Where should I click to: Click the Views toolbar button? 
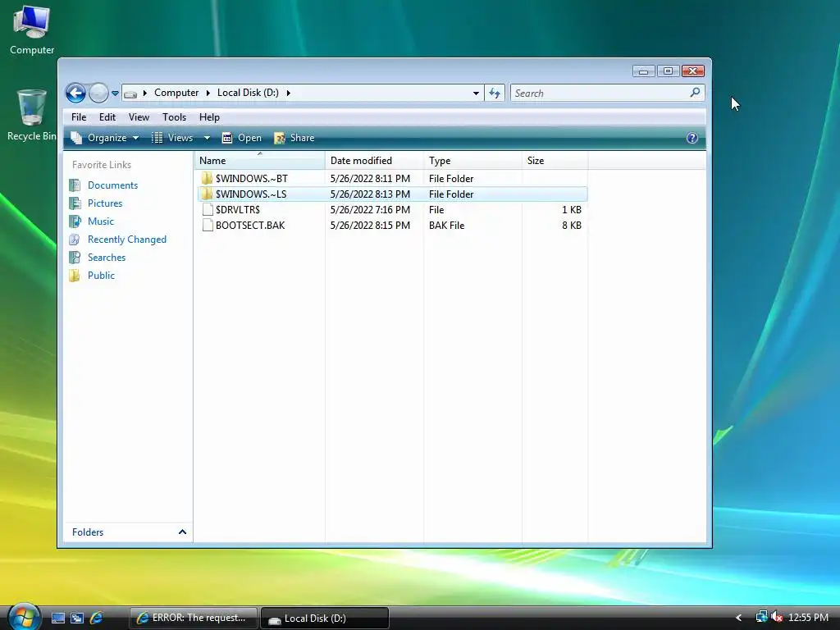pos(172,138)
